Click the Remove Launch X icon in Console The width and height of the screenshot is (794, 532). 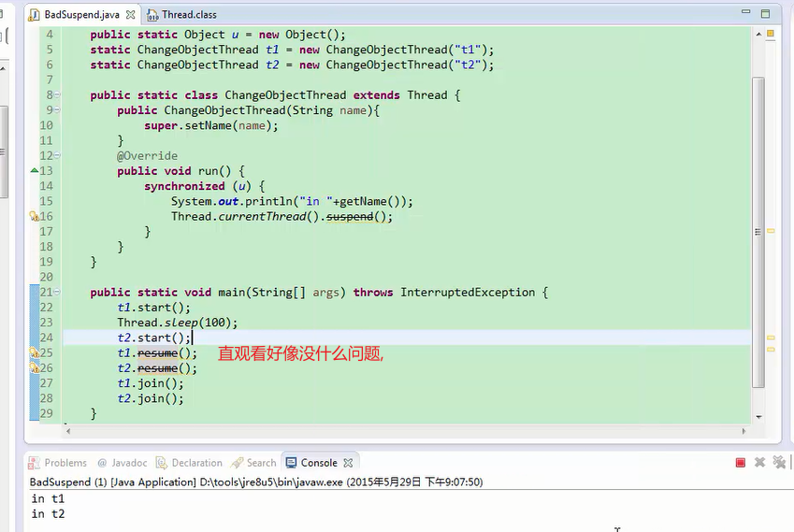point(760,463)
